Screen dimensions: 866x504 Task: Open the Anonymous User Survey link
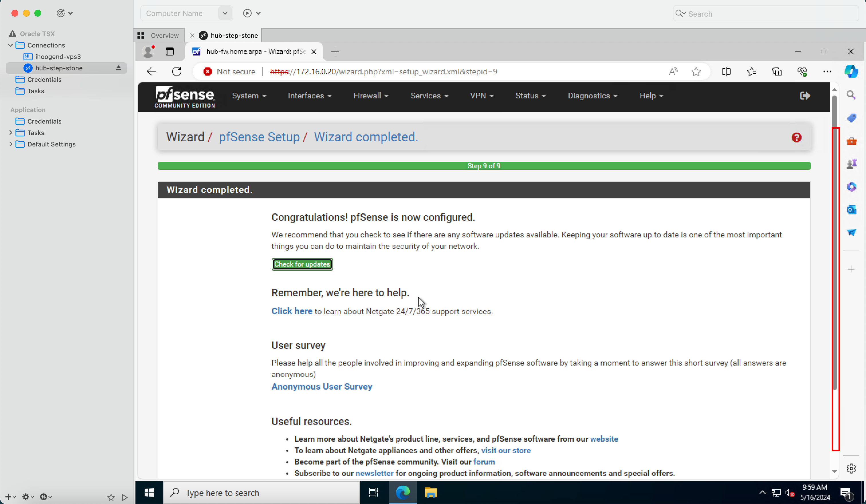[x=322, y=386]
